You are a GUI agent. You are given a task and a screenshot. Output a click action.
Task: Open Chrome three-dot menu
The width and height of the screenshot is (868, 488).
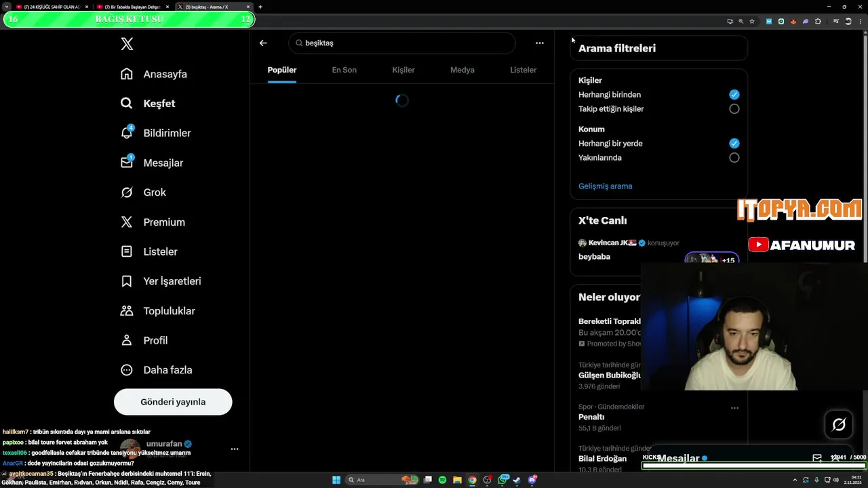point(859,21)
